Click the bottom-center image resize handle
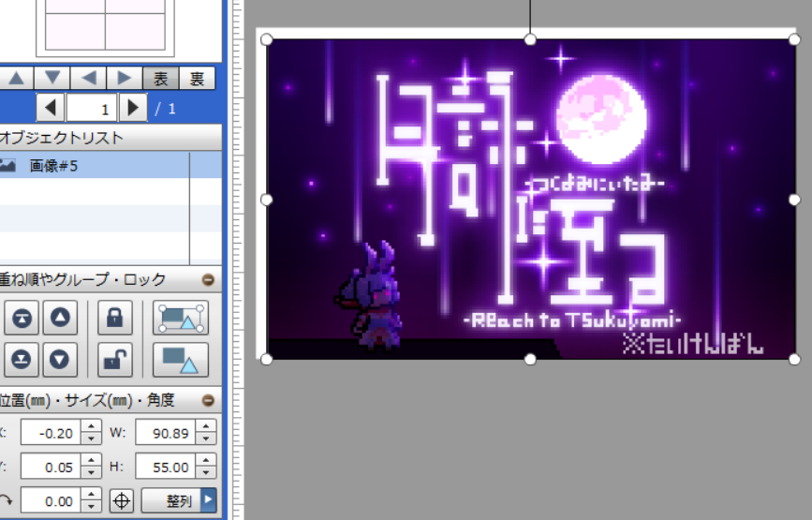The image size is (812, 520). 530,359
